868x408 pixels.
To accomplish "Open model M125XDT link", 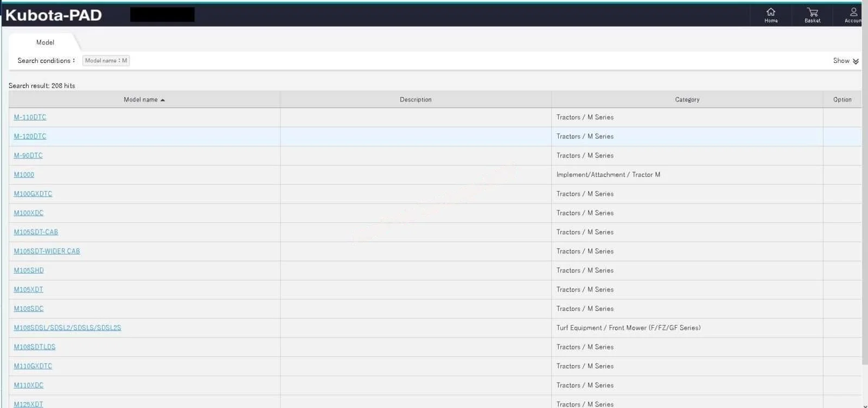I will pyautogui.click(x=28, y=404).
